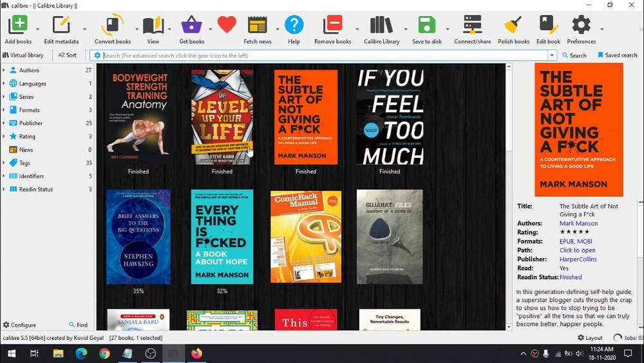Open Firefox from the taskbar

point(196,353)
